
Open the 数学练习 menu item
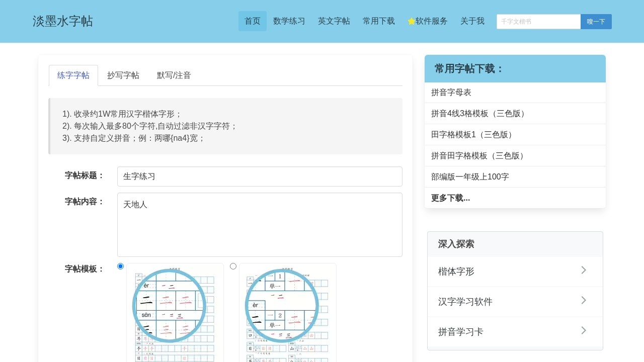pyautogui.click(x=289, y=21)
